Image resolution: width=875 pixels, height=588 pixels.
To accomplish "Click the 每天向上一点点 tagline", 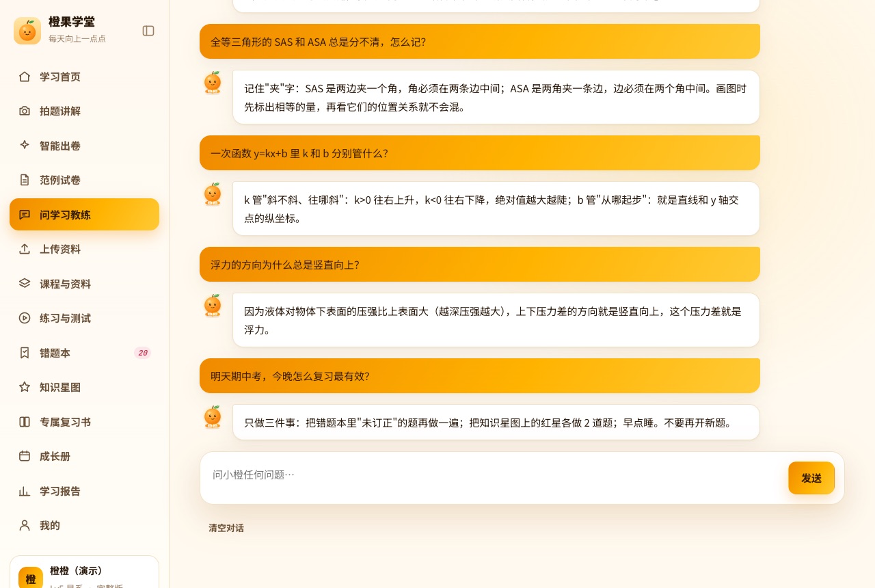I will tap(77, 39).
